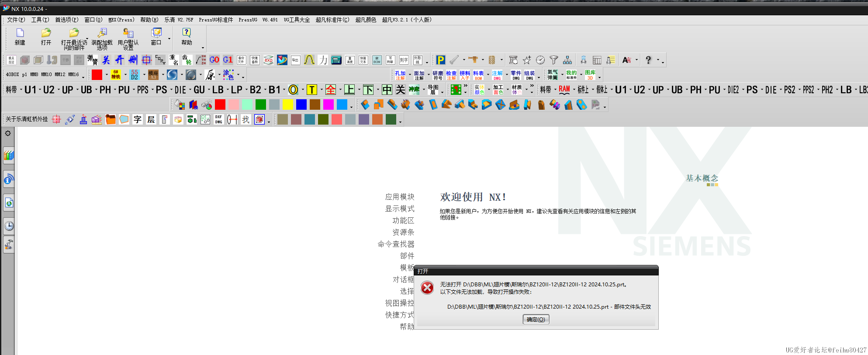This screenshot has height=355, width=868.
Task: Click the funnel filter icon
Action: tap(554, 60)
